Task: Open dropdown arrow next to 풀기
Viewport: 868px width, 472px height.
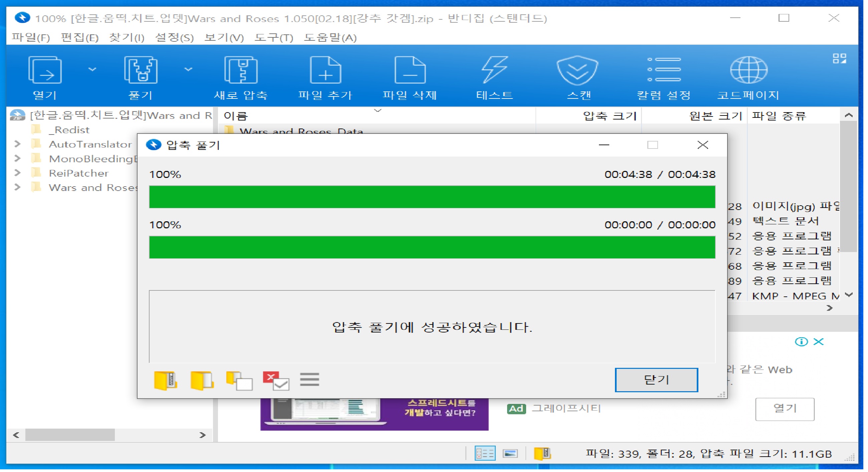Action: 188,69
